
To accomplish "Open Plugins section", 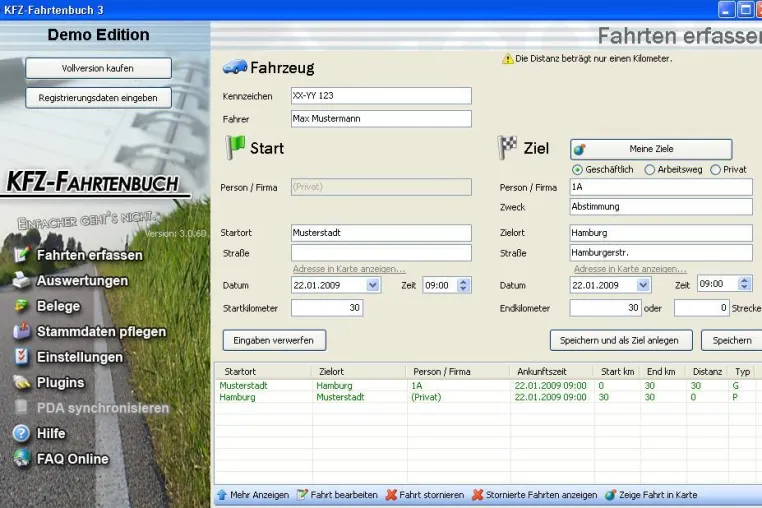I will [60, 383].
